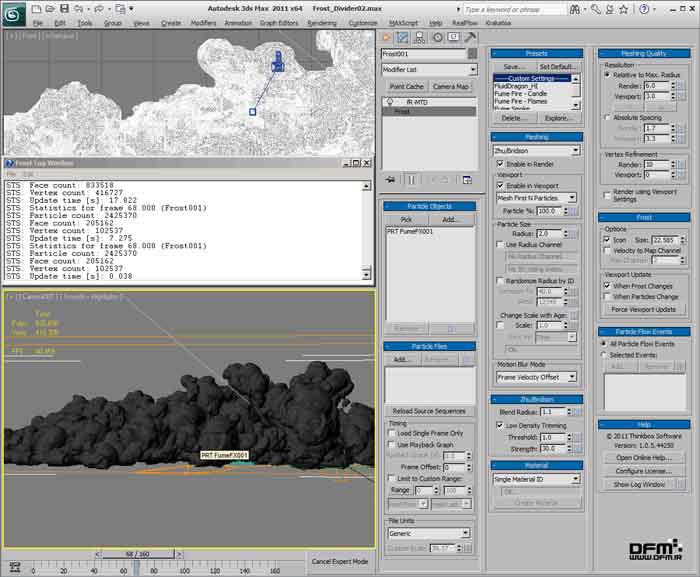
Task: Open the Graph Editors menu
Action: (279, 23)
